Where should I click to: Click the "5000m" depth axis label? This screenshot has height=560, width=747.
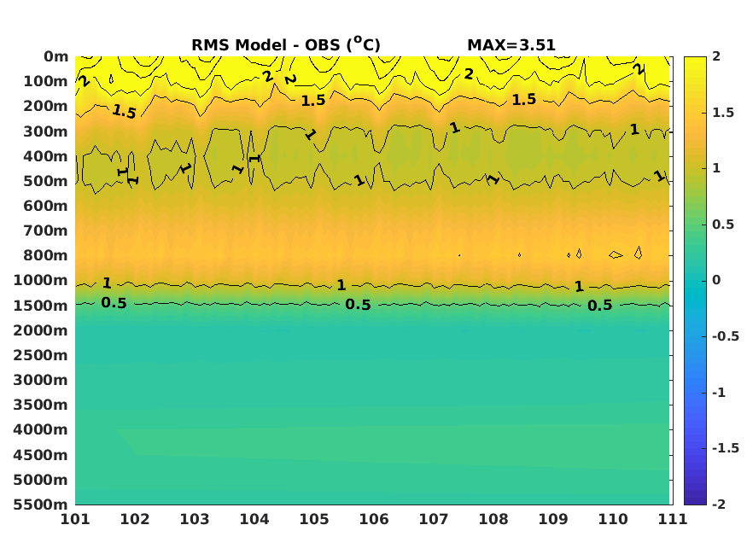(x=41, y=480)
